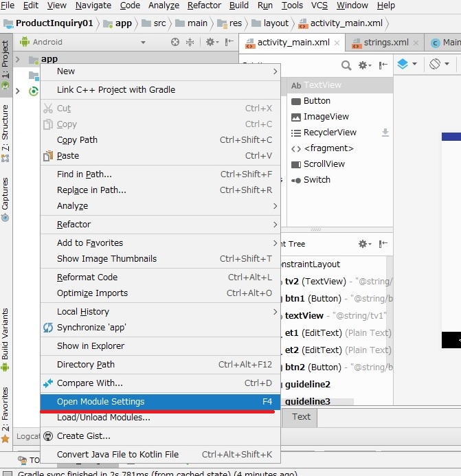Screen dimensions: 461x476
Task: Toggle the Captures tool window
Action: tap(5, 199)
